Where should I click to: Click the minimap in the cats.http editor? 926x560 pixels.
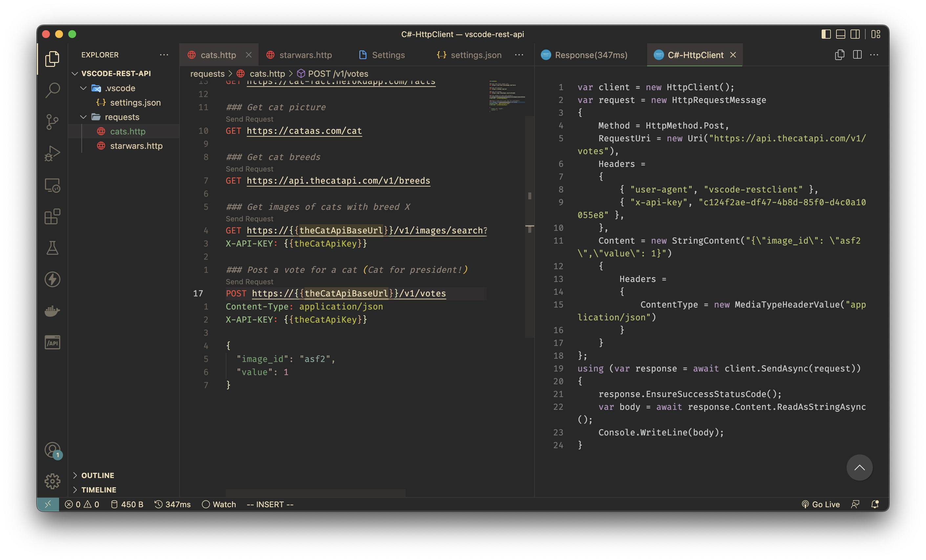(x=507, y=96)
